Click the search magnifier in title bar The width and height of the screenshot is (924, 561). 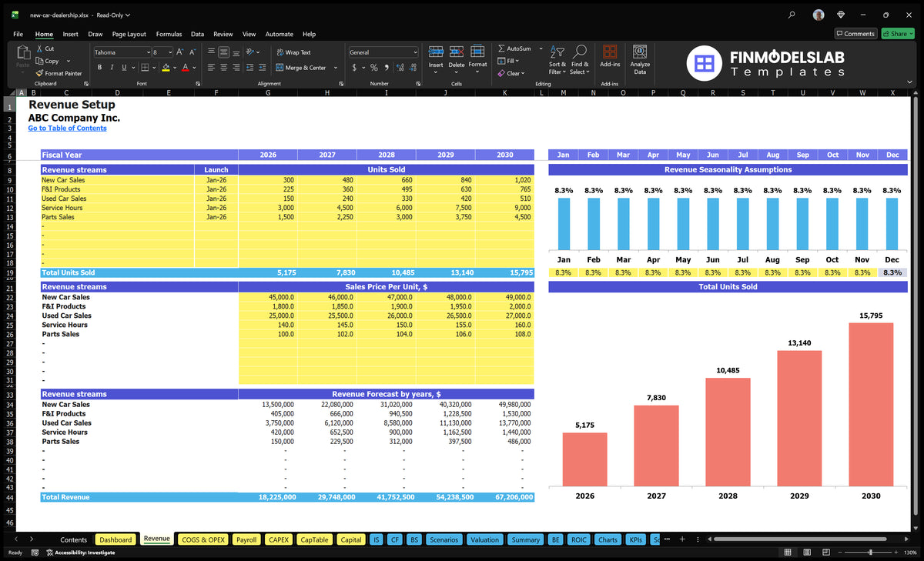pyautogui.click(x=792, y=15)
